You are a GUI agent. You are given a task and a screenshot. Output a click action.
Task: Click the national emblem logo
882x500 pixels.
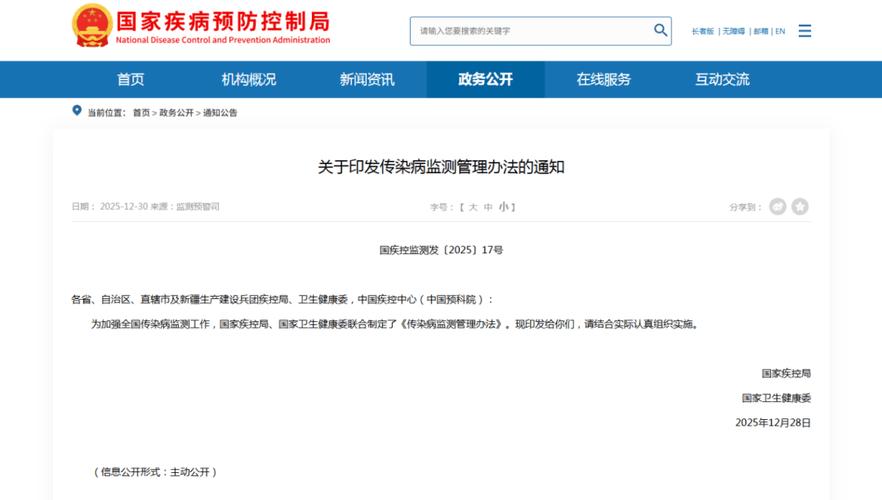[91, 26]
